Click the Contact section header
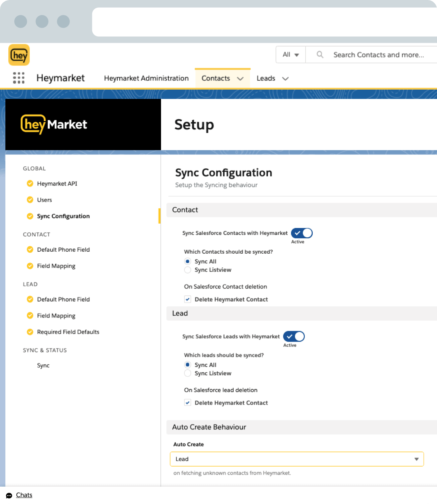Viewport: 437px width, 504px height. (x=302, y=210)
